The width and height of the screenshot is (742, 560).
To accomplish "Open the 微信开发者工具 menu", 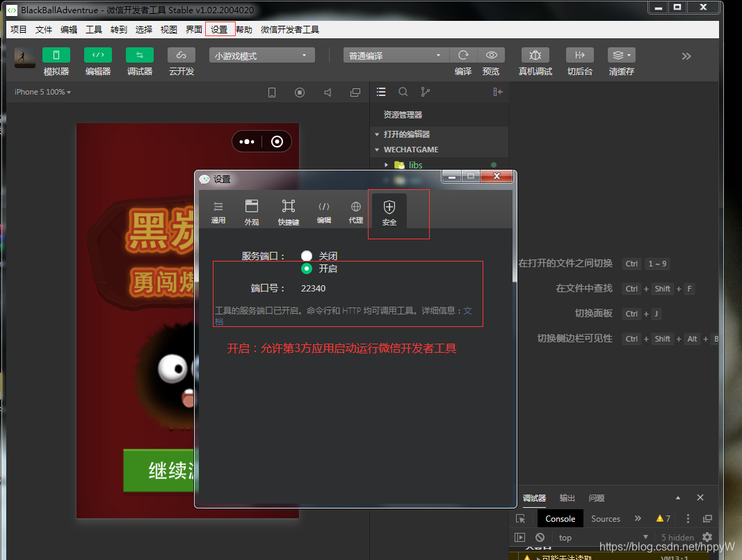I will (290, 29).
